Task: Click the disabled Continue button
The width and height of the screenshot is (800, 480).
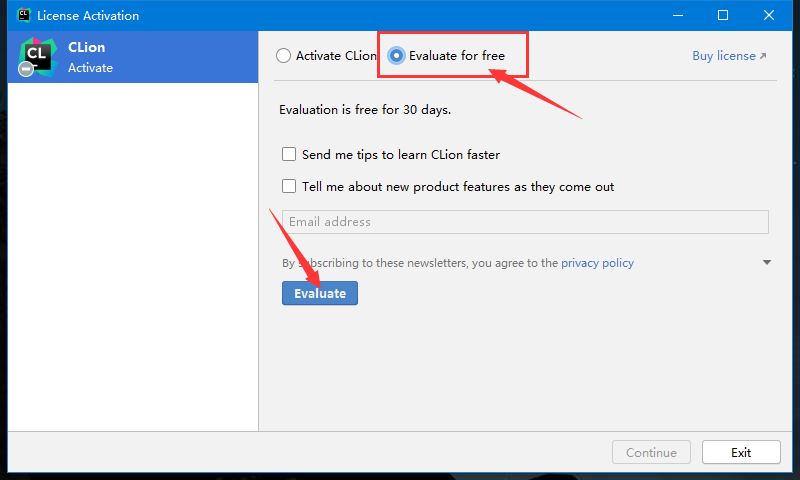Action: coord(651,452)
